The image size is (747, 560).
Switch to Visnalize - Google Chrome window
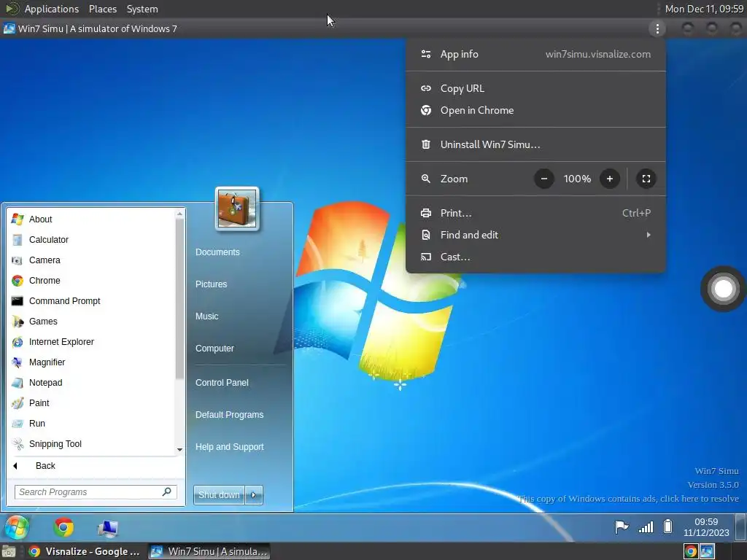coord(84,551)
